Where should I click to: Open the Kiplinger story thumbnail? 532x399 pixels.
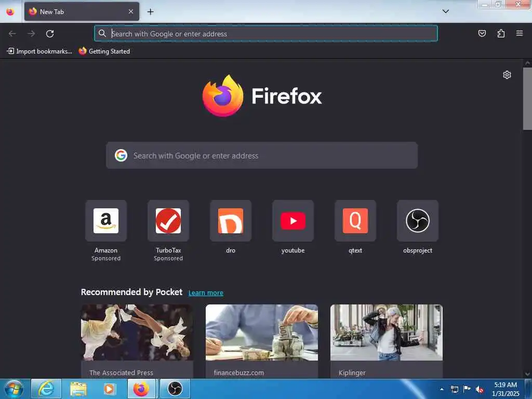coord(387,332)
